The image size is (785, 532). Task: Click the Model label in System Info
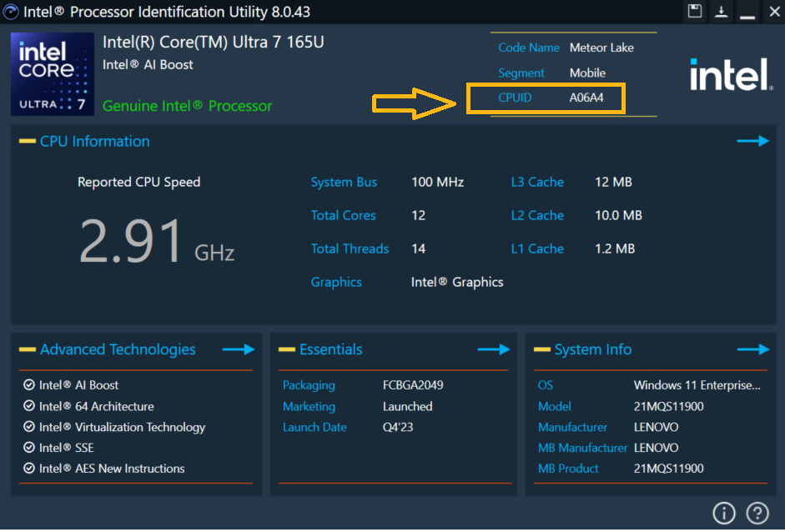pyautogui.click(x=554, y=406)
